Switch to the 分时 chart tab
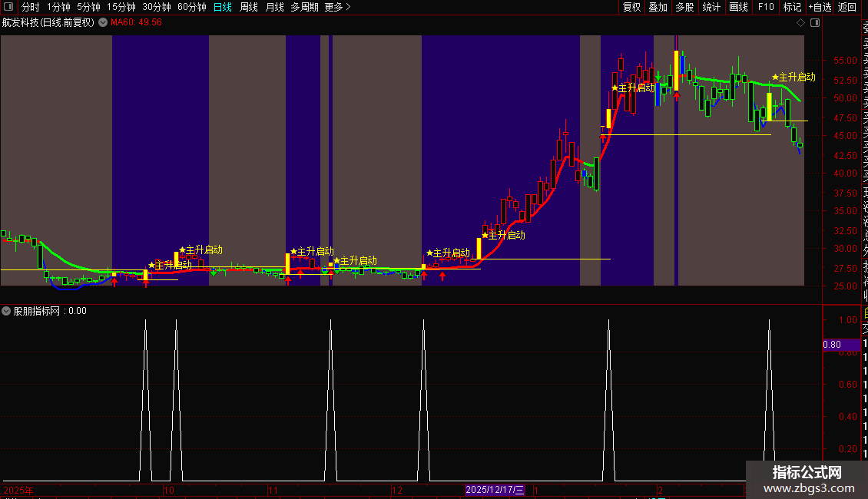This screenshot has width=868, height=499. (31, 7)
